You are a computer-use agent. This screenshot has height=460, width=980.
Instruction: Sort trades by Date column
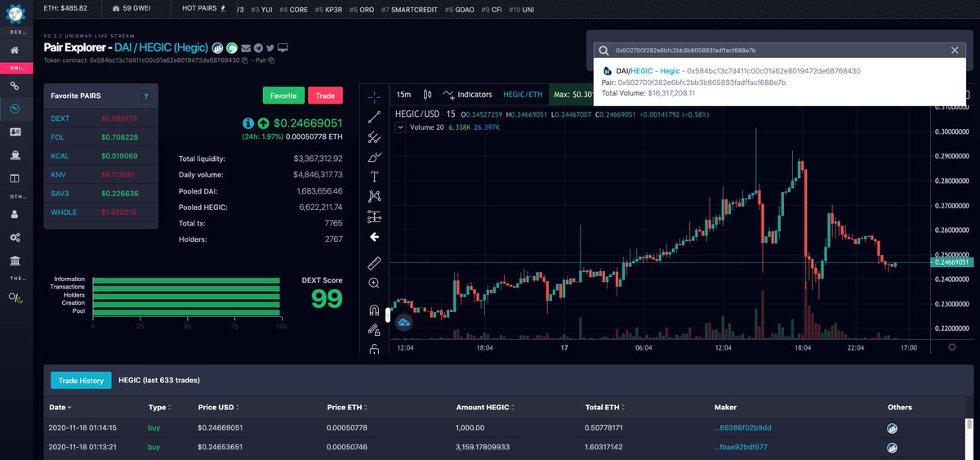(60, 407)
